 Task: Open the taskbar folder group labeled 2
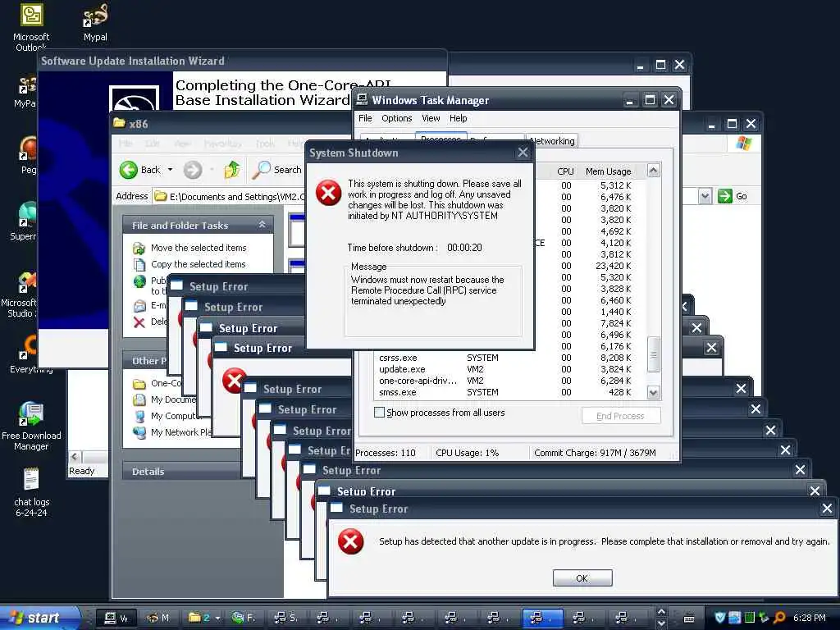pyautogui.click(x=204, y=618)
